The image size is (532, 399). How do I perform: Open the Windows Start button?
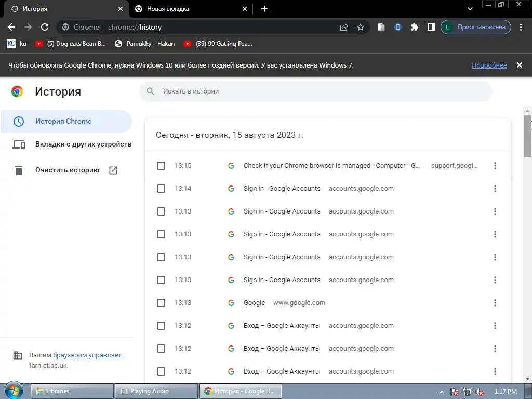coord(14,391)
